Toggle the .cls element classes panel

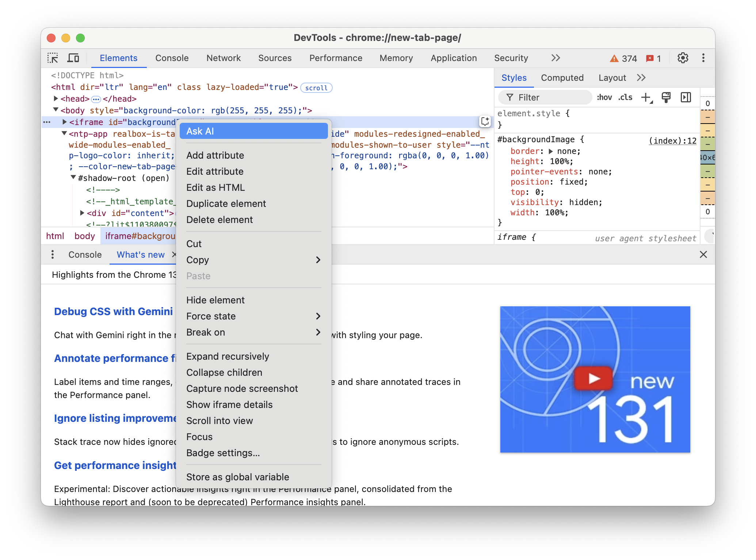626,97
